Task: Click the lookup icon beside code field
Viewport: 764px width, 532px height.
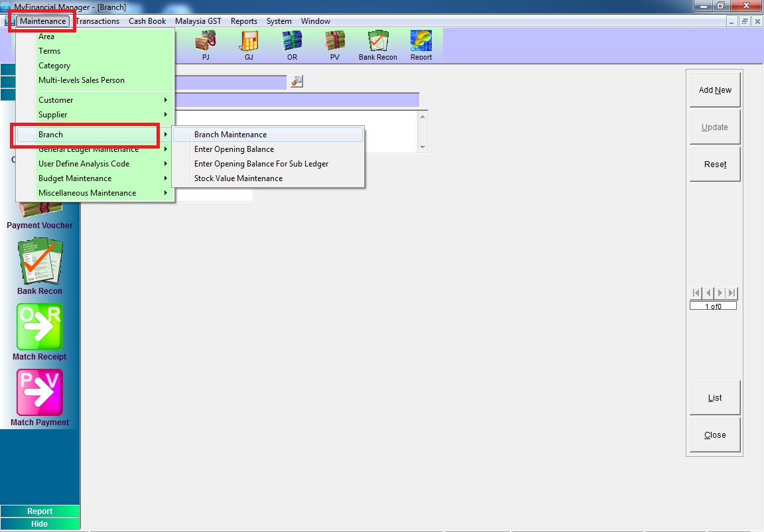Action: [x=296, y=82]
